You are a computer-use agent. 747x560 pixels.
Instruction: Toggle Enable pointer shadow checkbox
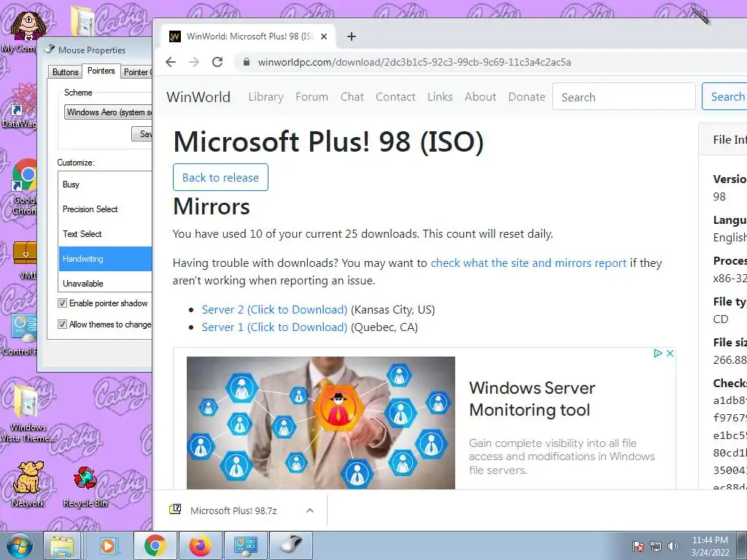(62, 303)
